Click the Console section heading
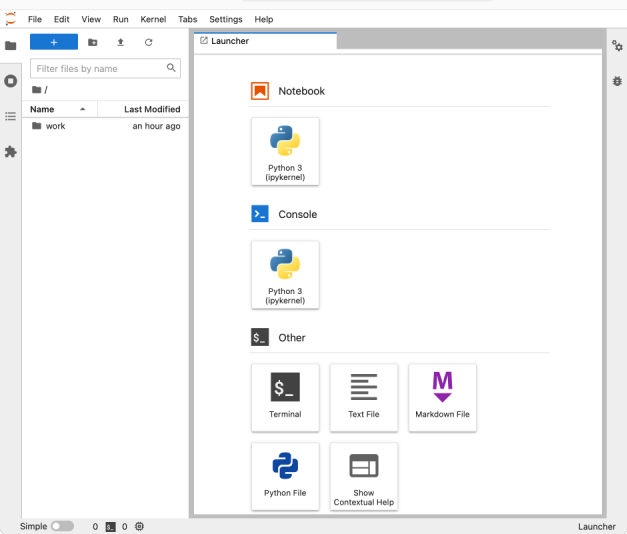Image resolution: width=627 pixels, height=534 pixels. [298, 214]
